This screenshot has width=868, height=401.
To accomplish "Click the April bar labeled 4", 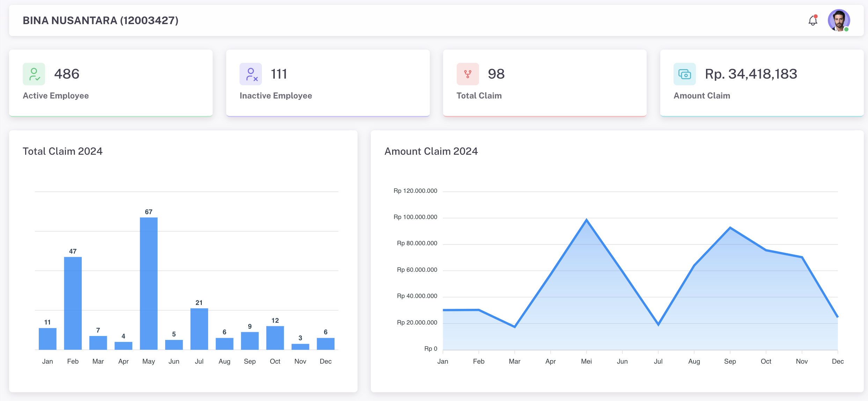I will coord(123,346).
